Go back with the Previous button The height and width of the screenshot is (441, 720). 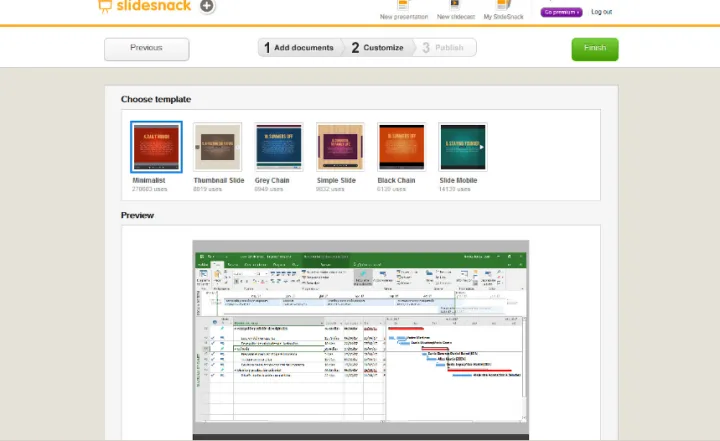coord(146,48)
